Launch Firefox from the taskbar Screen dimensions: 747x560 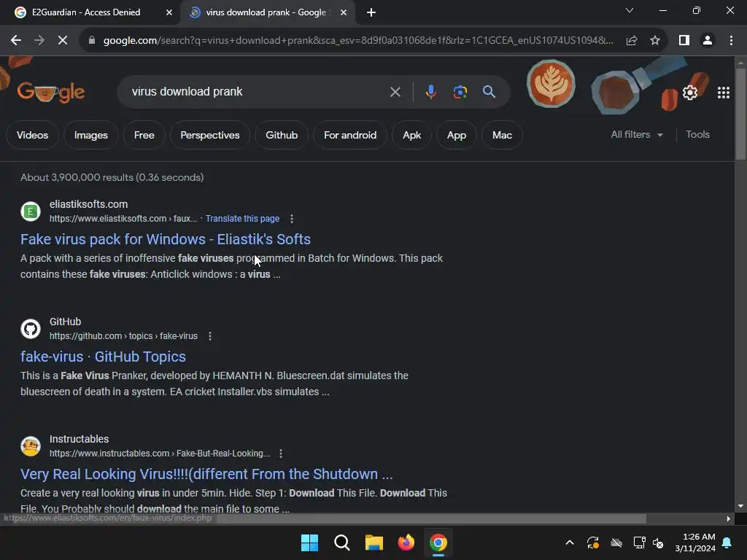(x=406, y=542)
